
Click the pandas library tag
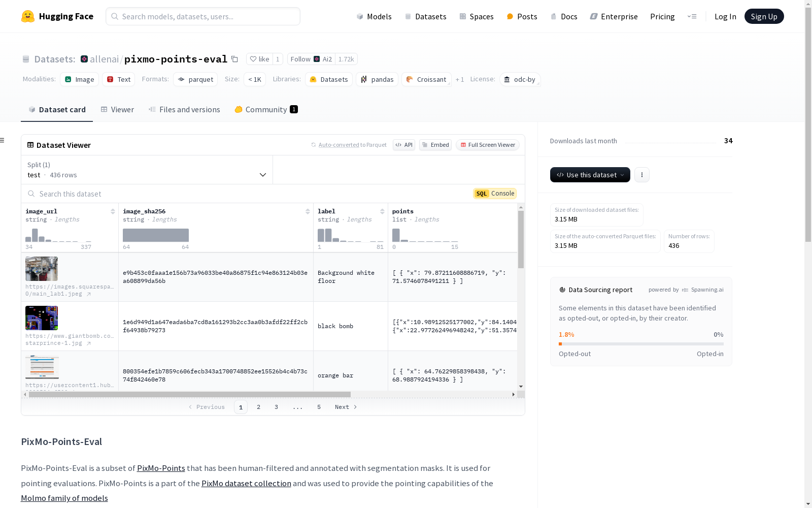click(x=377, y=79)
